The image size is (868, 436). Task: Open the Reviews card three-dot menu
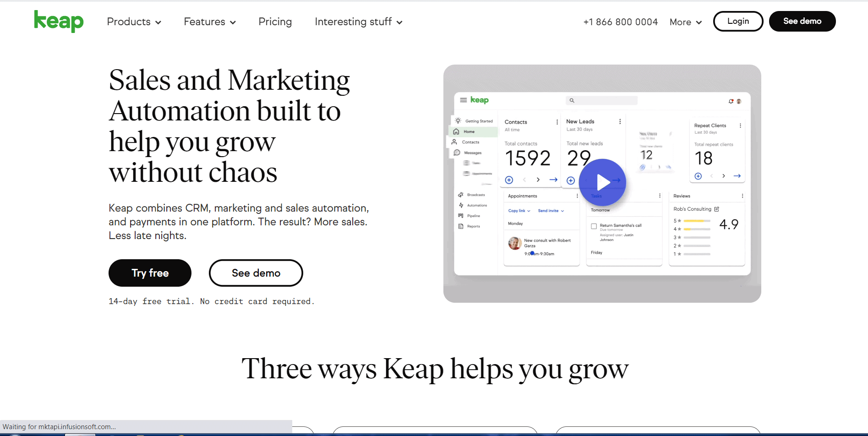coord(742,196)
